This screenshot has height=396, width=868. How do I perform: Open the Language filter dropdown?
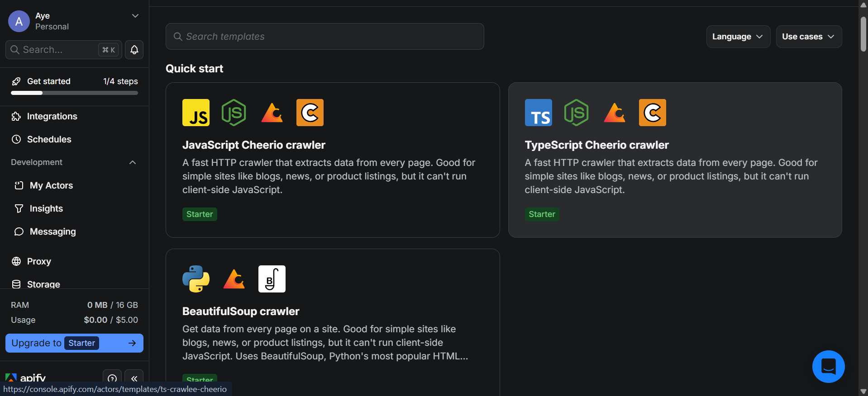click(738, 37)
